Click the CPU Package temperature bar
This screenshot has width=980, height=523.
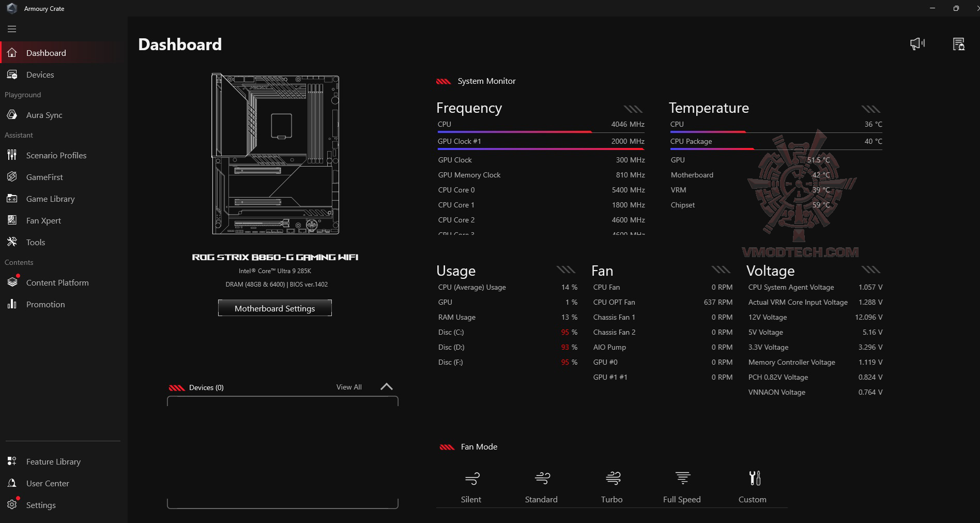[776, 149]
